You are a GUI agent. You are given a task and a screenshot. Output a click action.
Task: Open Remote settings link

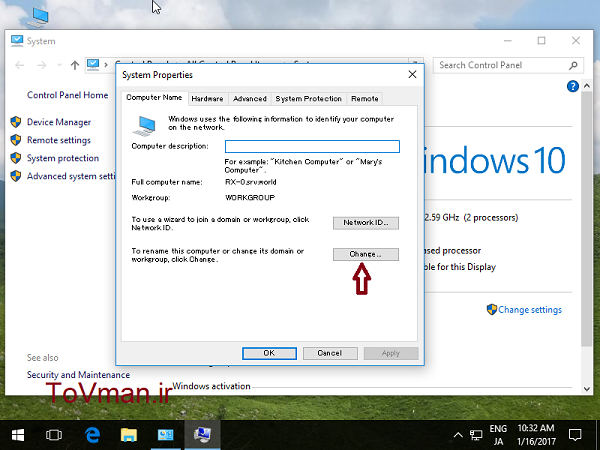(59, 140)
